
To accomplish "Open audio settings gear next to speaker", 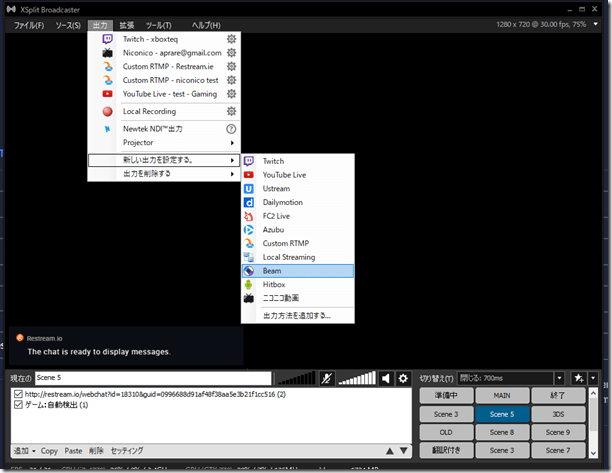I will (x=403, y=378).
